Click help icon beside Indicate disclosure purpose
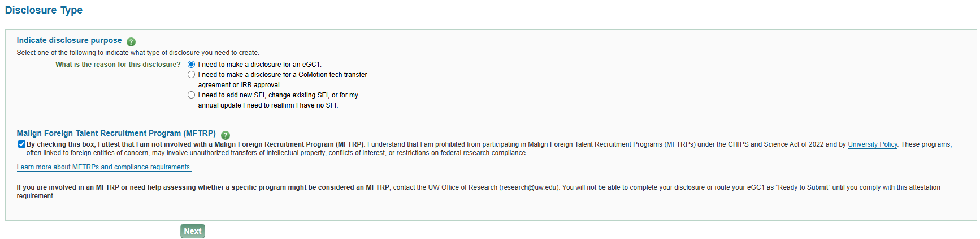The width and height of the screenshot is (980, 239). [131, 42]
